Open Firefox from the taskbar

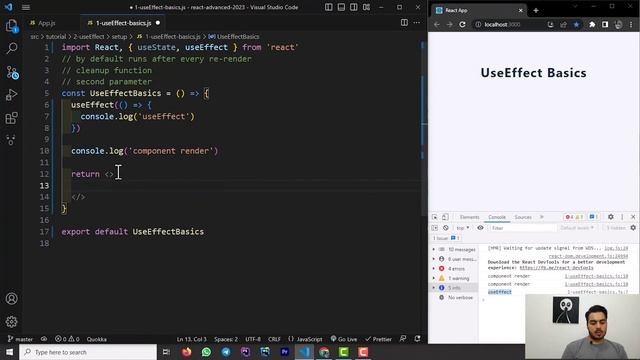(187, 352)
